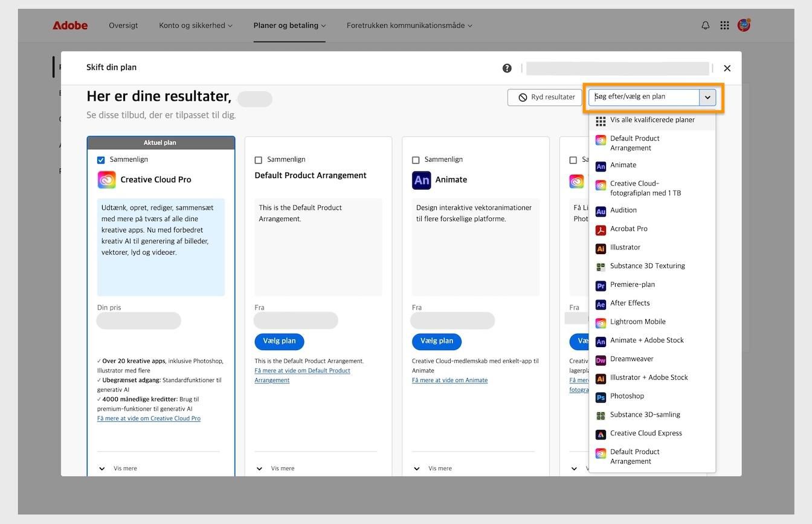
Task: Select the plain Illustrator plan in the list
Action: coord(652,248)
